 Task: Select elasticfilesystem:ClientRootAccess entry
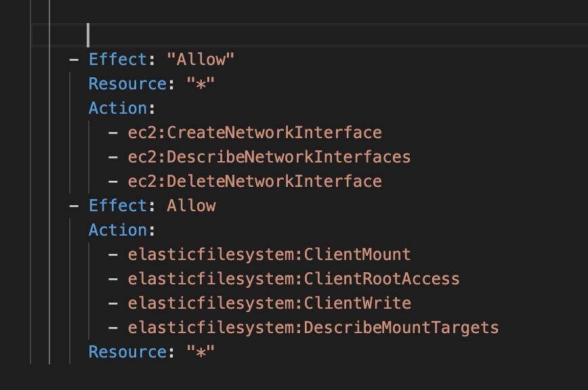click(293, 278)
